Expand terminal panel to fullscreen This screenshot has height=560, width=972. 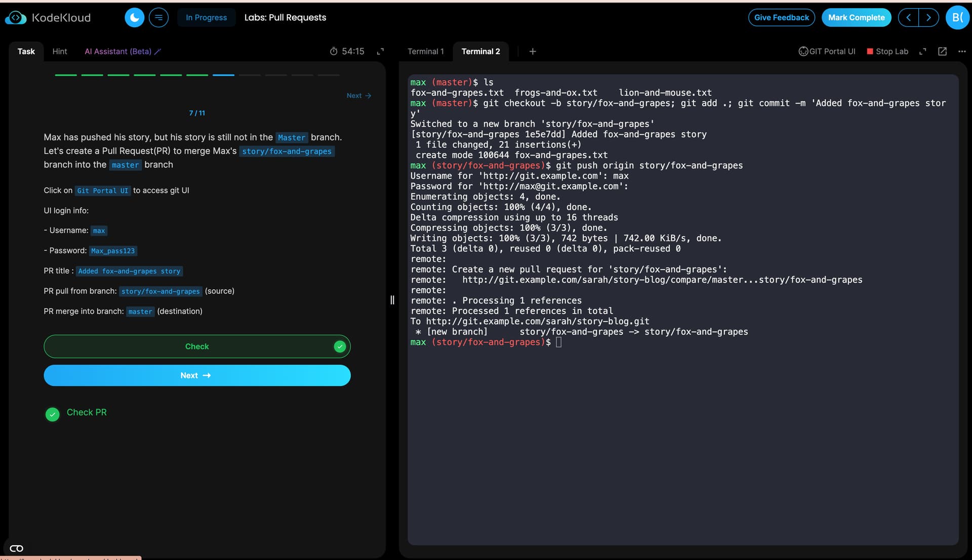click(923, 51)
